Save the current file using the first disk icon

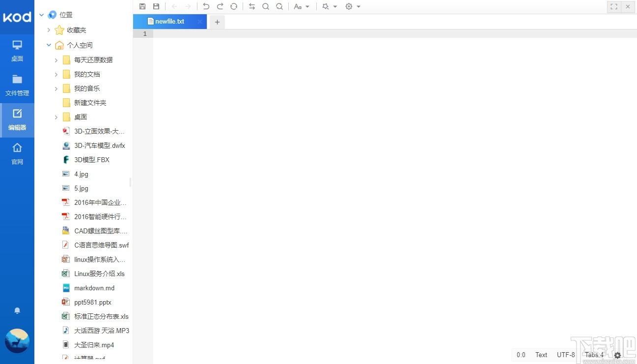click(142, 6)
